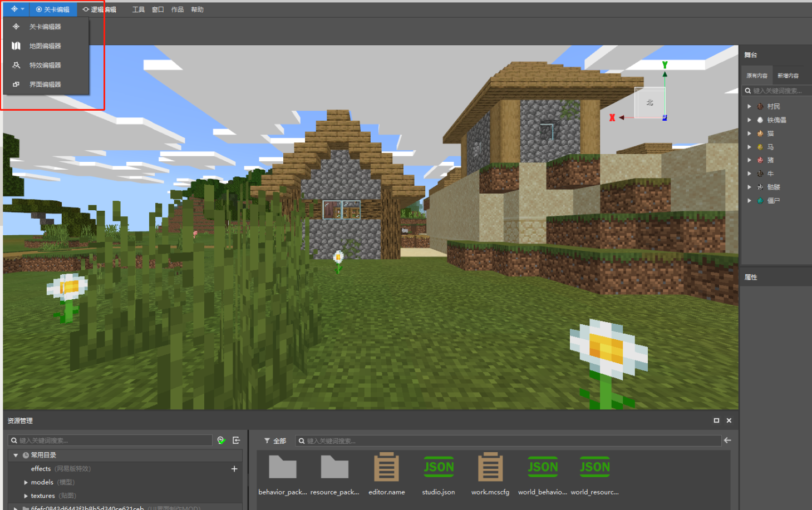Click the 僵尸 spawn egg icon

tap(760, 201)
